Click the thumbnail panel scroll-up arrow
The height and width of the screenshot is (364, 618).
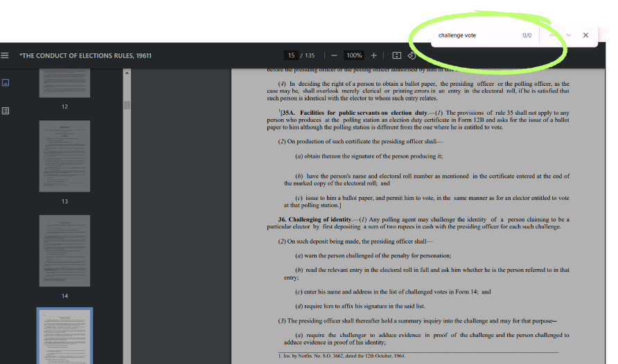pos(127,73)
